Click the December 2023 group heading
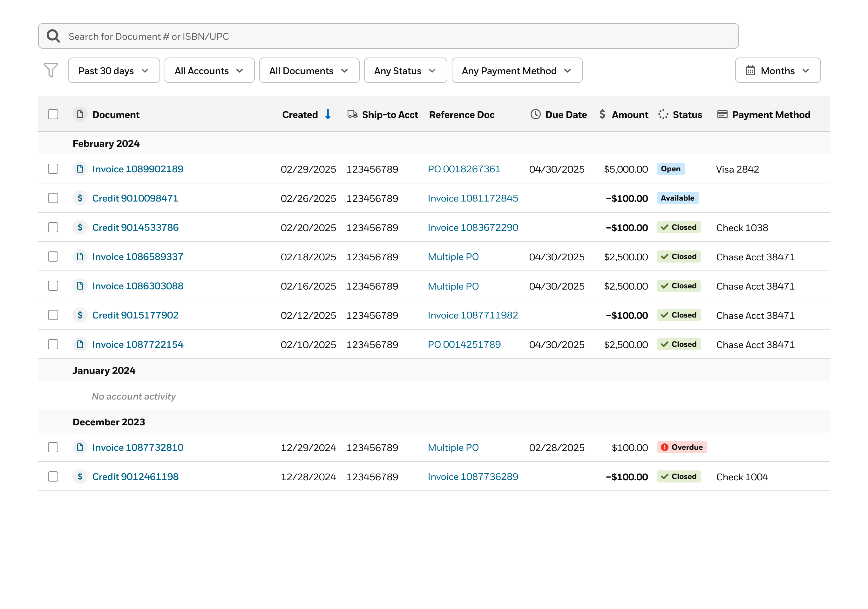Viewport: 868px width, 609px height. (x=109, y=422)
